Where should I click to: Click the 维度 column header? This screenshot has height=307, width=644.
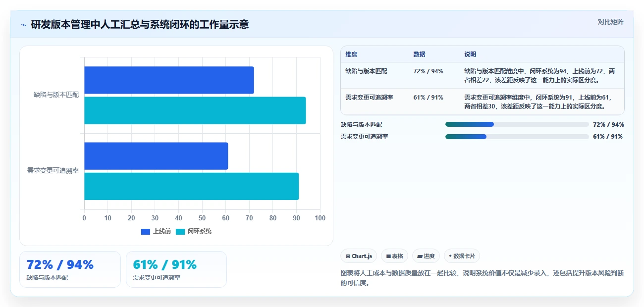351,54
